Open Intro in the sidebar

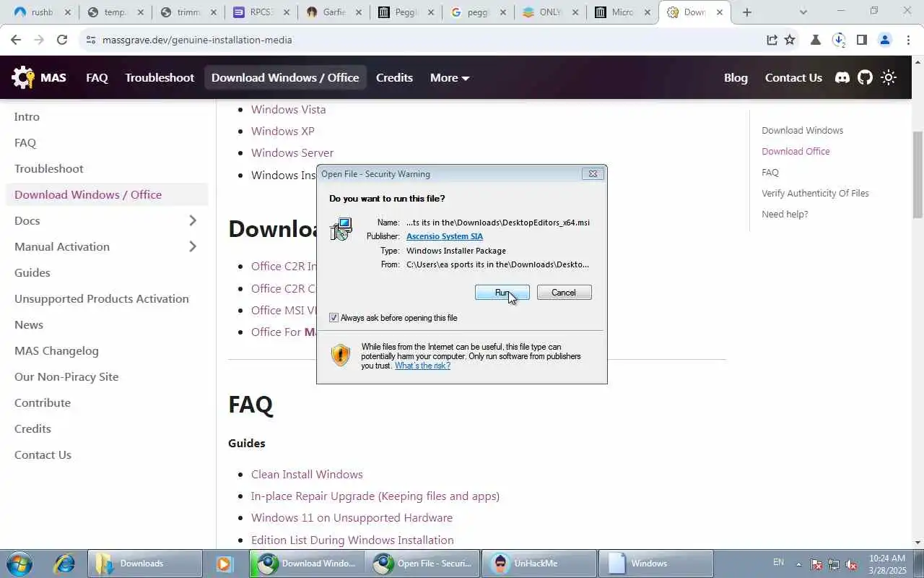(27, 116)
